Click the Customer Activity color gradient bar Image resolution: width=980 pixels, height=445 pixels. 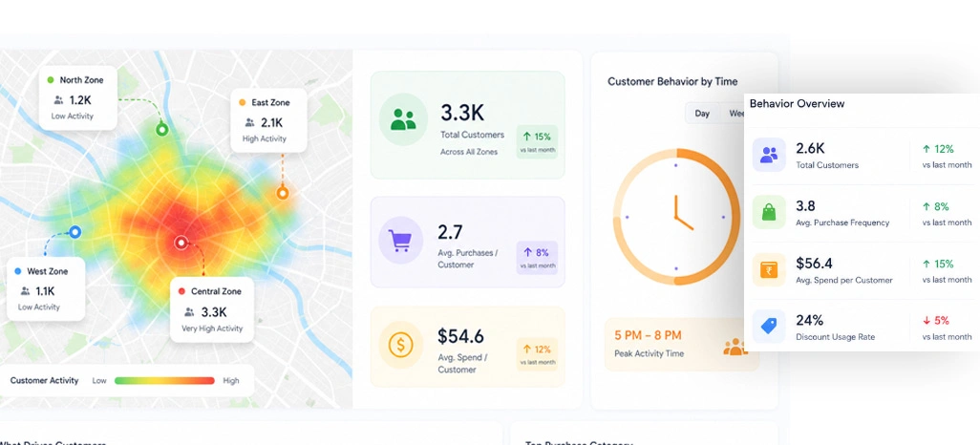164,381
